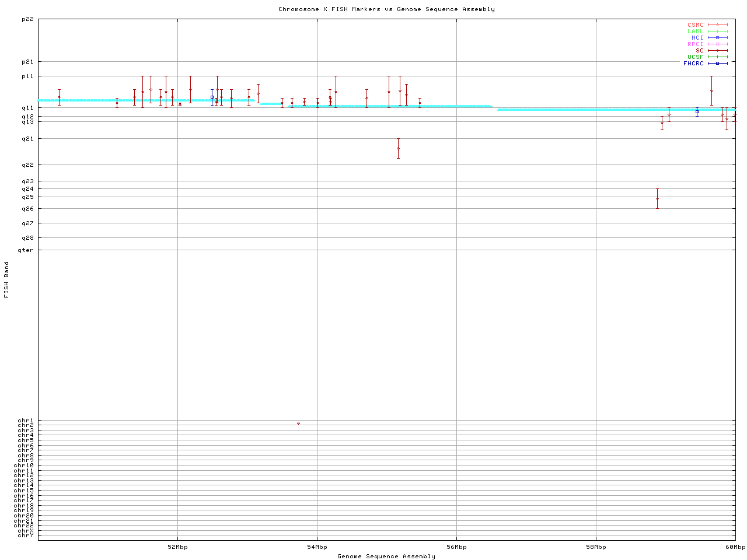The height and width of the screenshot is (560, 747).
Task: Click the blue square marker near 52.5Mbp
Action: [212, 97]
